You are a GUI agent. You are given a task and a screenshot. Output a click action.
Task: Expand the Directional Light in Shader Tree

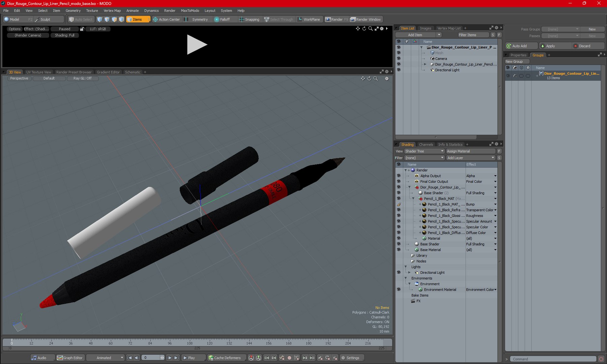click(x=409, y=273)
